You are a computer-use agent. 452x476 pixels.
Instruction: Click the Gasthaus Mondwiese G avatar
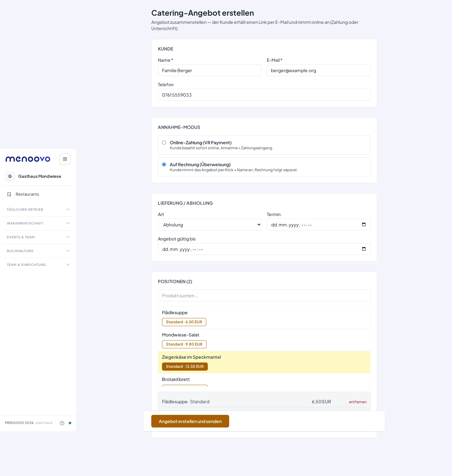point(10,176)
